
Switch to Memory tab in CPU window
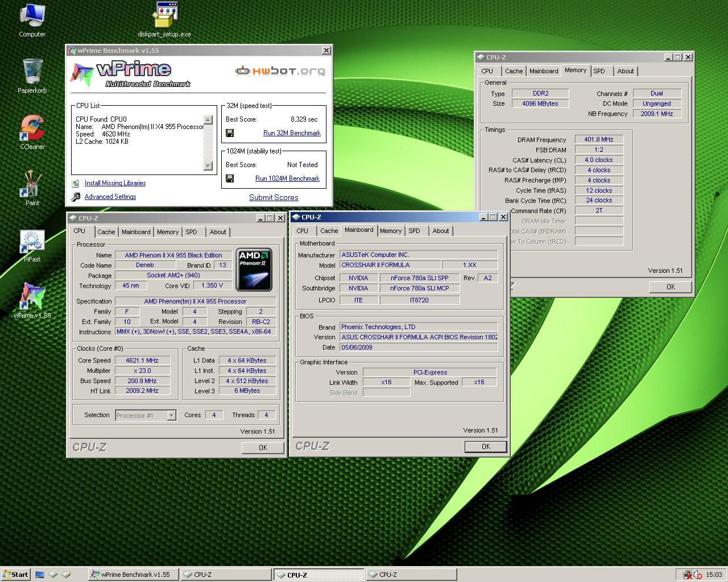pos(168,232)
